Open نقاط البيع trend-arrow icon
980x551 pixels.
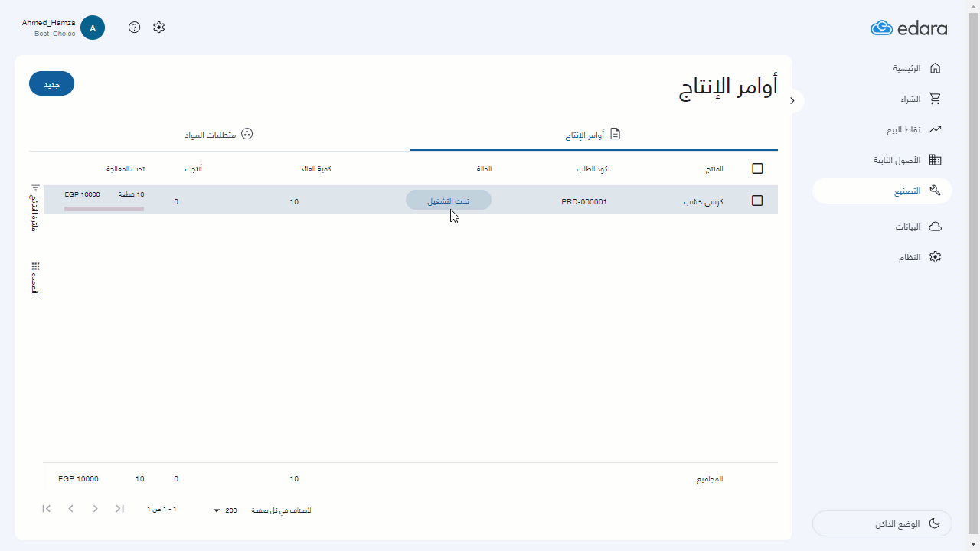point(935,129)
